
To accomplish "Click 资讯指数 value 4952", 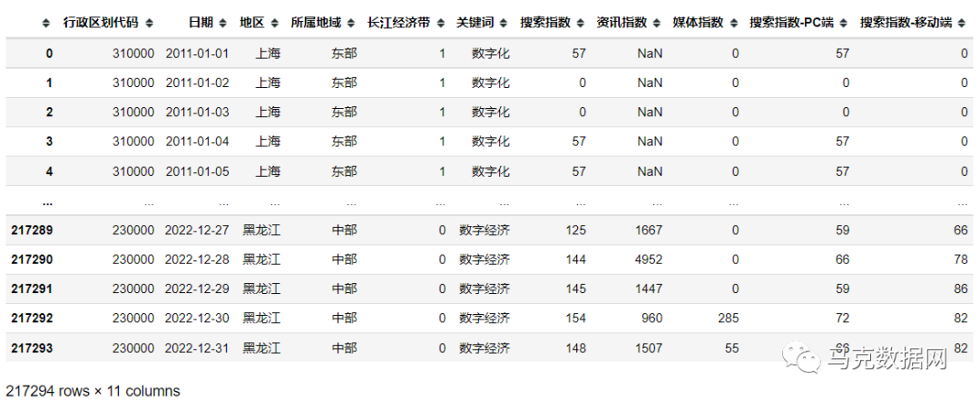I will point(650,260).
